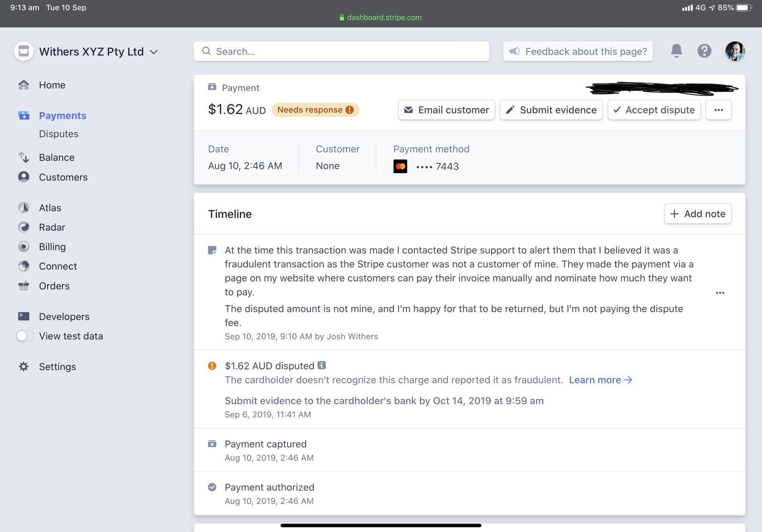Click the Add note button

click(698, 214)
